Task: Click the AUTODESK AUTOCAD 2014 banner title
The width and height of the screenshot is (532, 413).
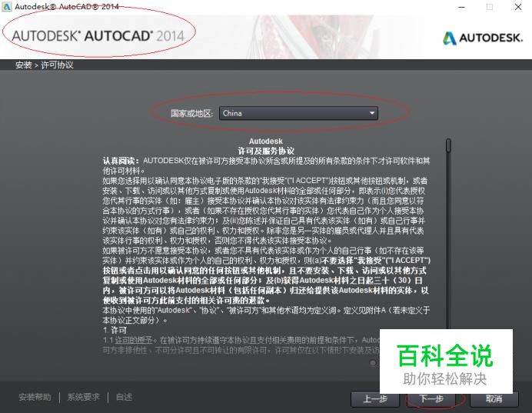Action: click(x=98, y=36)
